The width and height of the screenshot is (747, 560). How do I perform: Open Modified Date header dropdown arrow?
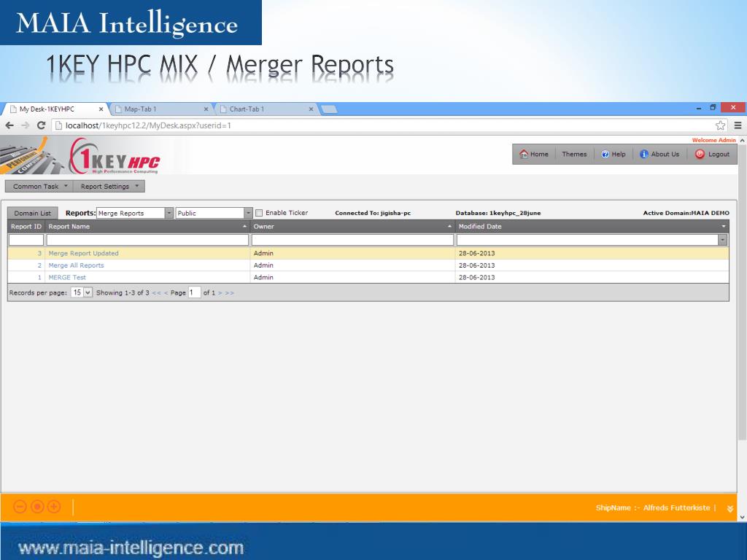click(x=724, y=227)
